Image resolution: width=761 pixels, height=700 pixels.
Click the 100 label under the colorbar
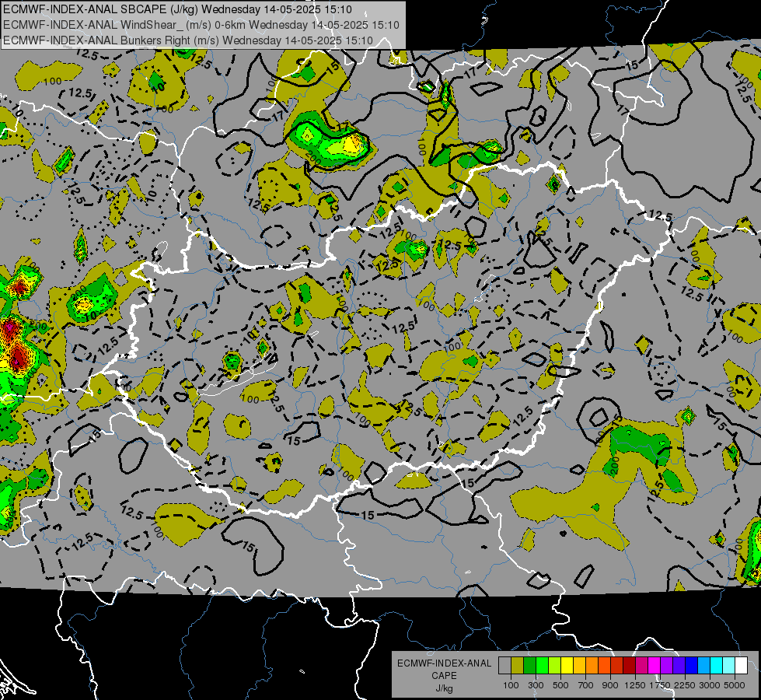511,685
